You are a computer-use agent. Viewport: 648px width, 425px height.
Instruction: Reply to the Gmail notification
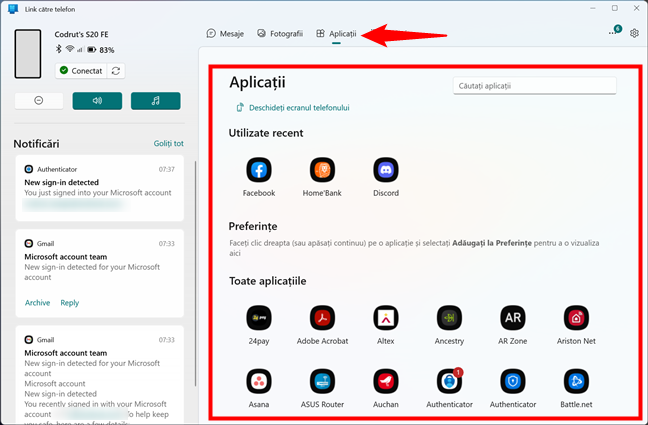69,303
